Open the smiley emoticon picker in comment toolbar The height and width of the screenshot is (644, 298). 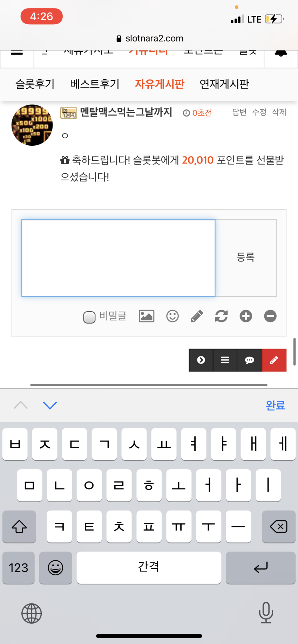172,316
